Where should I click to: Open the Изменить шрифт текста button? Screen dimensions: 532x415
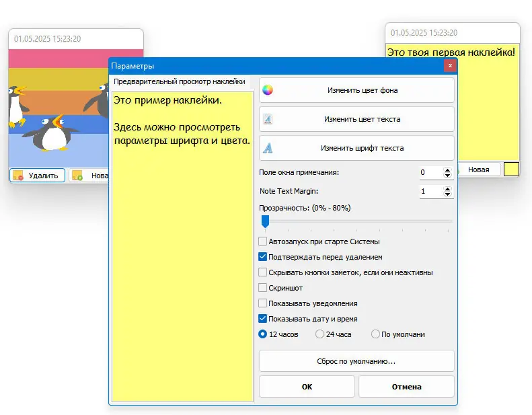pos(356,148)
